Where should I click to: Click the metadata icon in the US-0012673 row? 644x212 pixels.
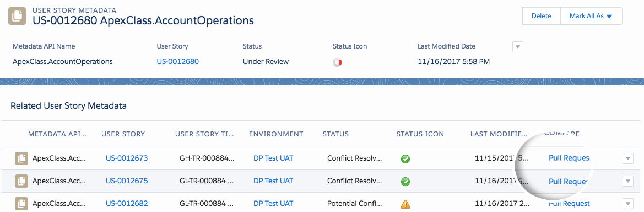(21, 158)
